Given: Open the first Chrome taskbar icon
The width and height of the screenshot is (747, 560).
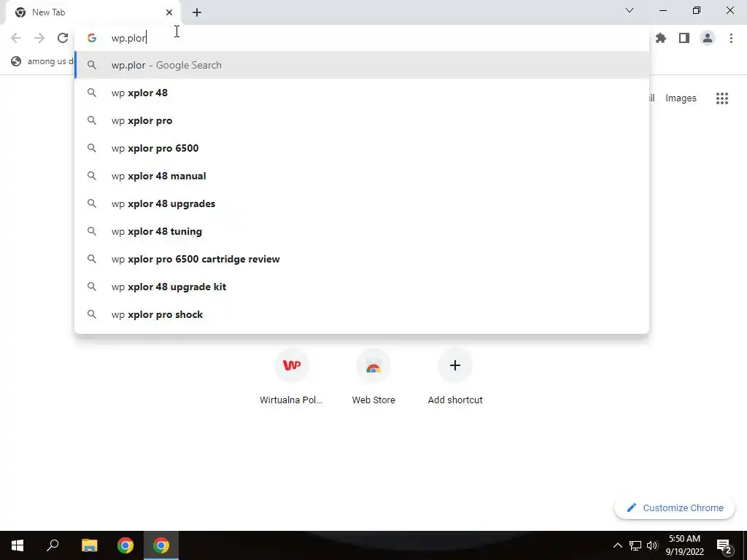Looking at the screenshot, I should click(125, 545).
